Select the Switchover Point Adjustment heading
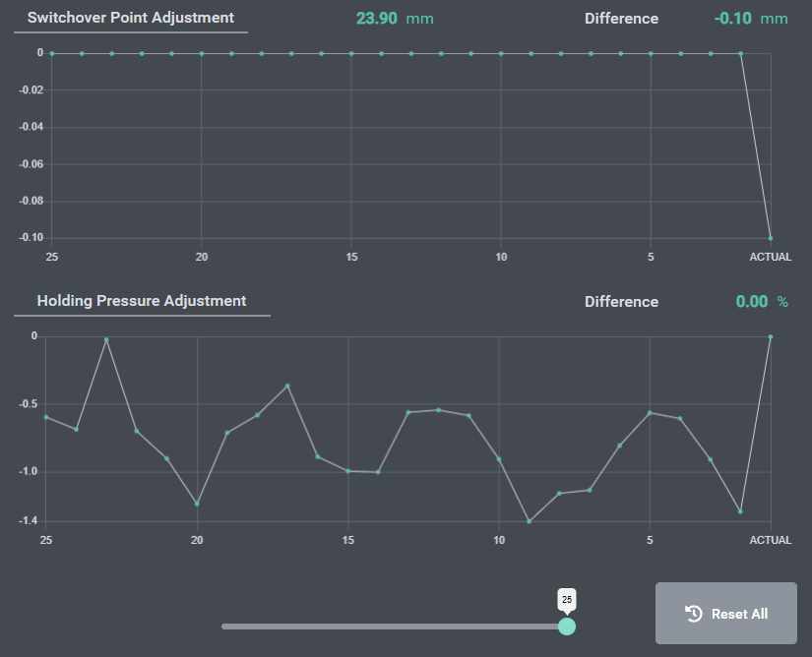Viewport: 812px width, 657px height. click(131, 18)
